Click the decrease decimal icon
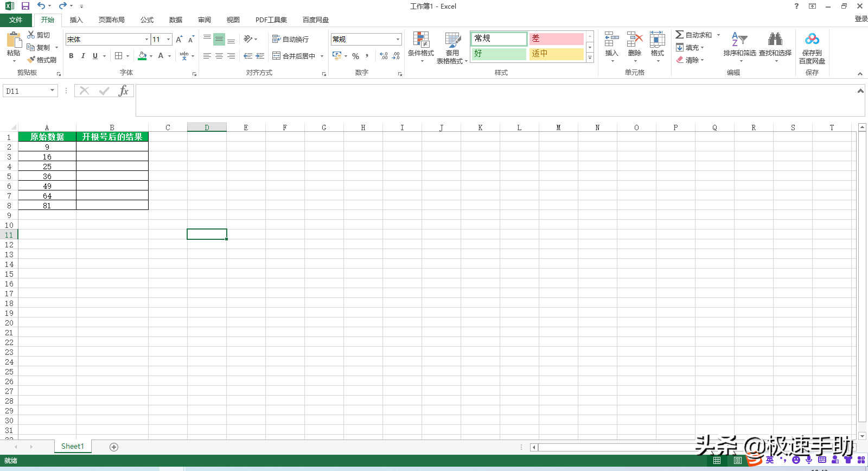Image resolution: width=868 pixels, height=471 pixels. tap(396, 56)
